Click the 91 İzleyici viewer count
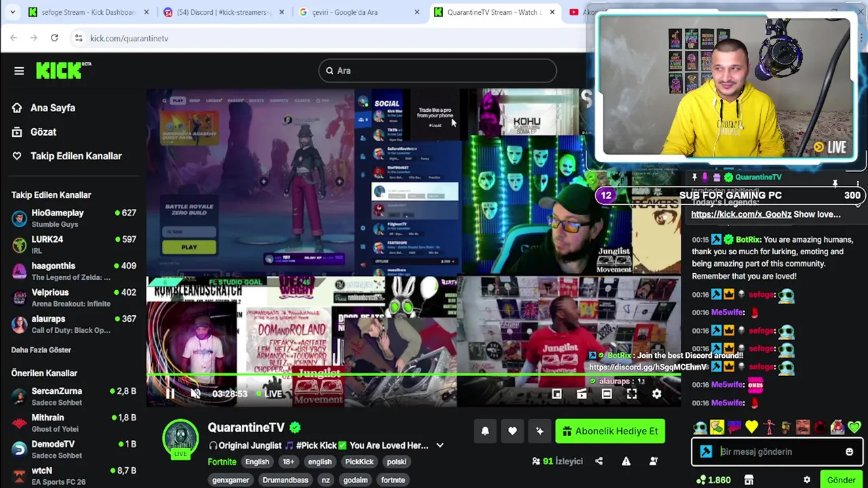The height and width of the screenshot is (488, 868). coord(558,462)
